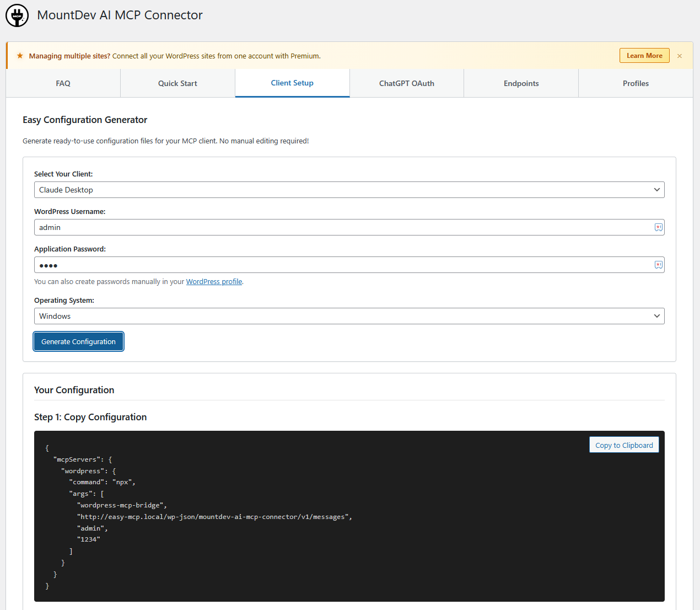Go to the ChatGPT OAuth tab
700x610 pixels.
pos(407,83)
